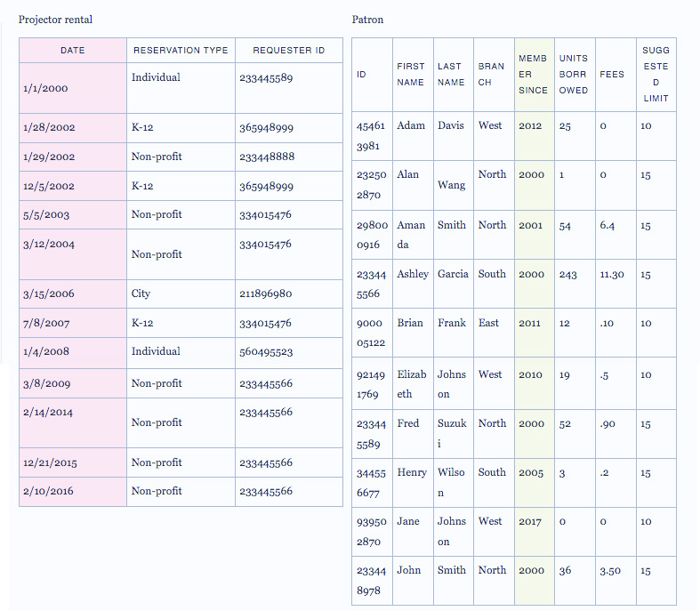This screenshot has width=700, height=611.
Task: Click the UNITS BORROWED column header
Action: pyautogui.click(x=574, y=75)
